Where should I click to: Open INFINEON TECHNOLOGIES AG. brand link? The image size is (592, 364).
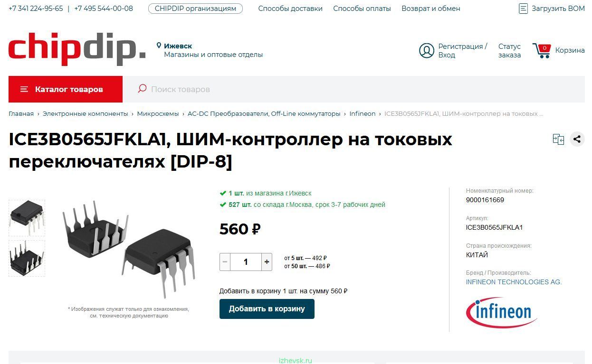(x=514, y=282)
